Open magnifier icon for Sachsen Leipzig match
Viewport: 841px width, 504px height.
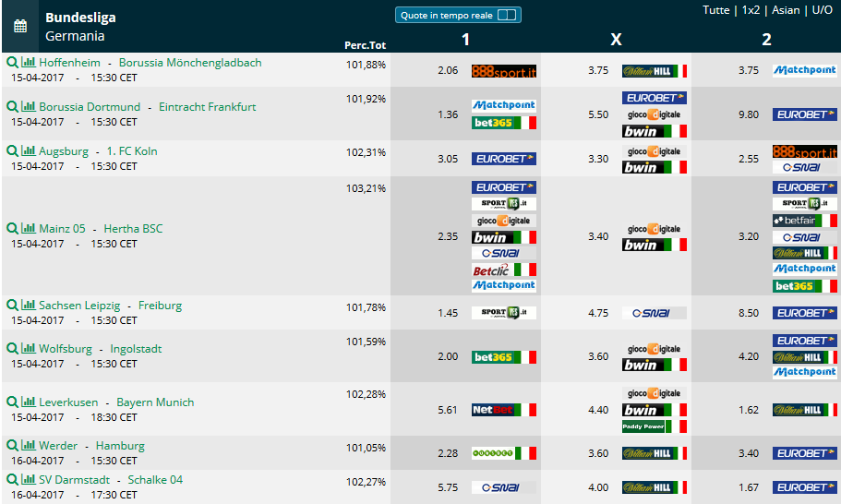click(x=12, y=306)
